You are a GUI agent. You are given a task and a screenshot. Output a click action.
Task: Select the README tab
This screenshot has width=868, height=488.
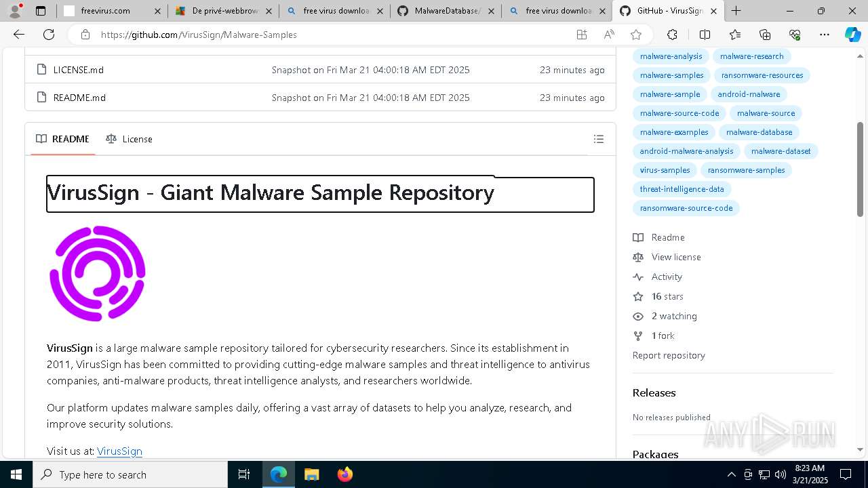tap(62, 139)
